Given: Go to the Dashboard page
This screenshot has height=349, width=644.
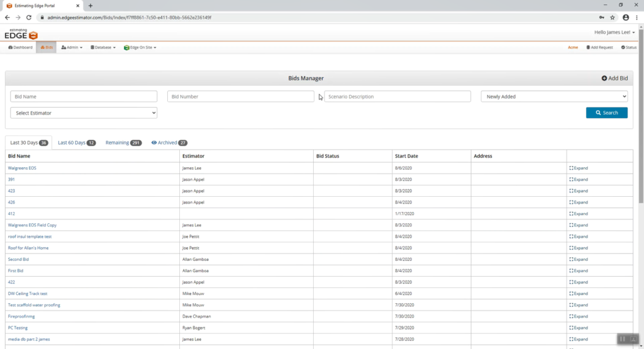Looking at the screenshot, I should click(20, 47).
